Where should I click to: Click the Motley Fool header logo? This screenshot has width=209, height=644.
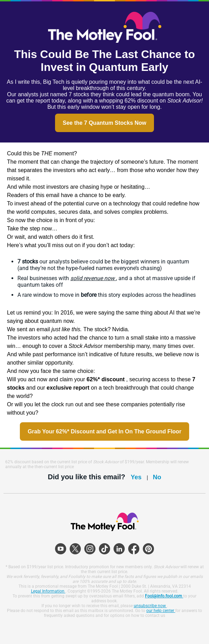104,28
